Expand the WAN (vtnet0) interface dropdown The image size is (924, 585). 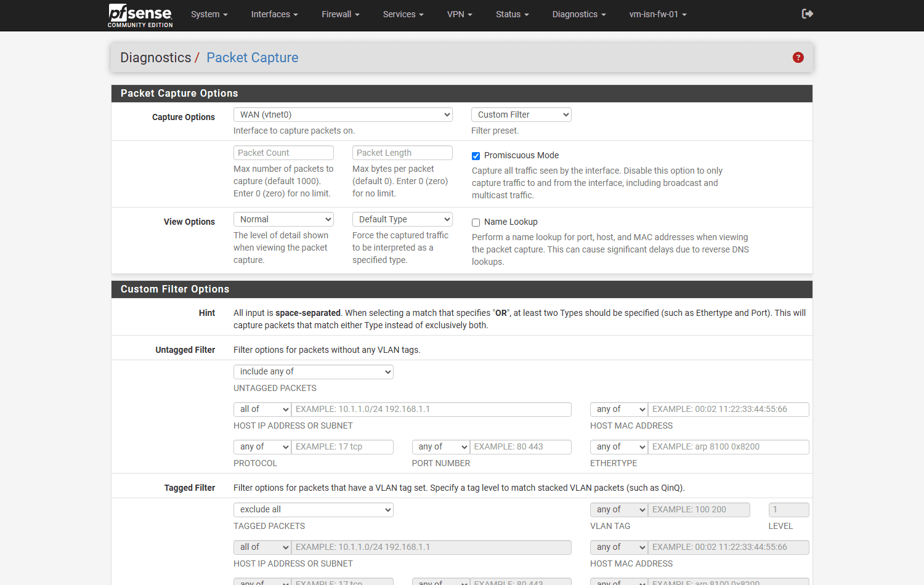[x=343, y=115]
